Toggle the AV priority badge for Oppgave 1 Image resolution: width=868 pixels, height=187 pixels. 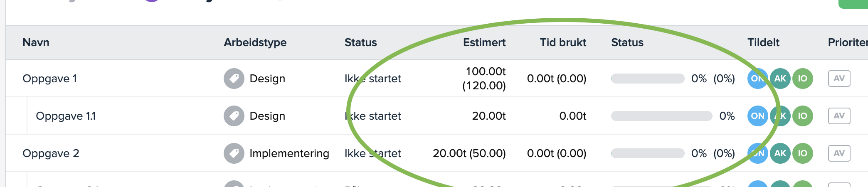coord(839,79)
